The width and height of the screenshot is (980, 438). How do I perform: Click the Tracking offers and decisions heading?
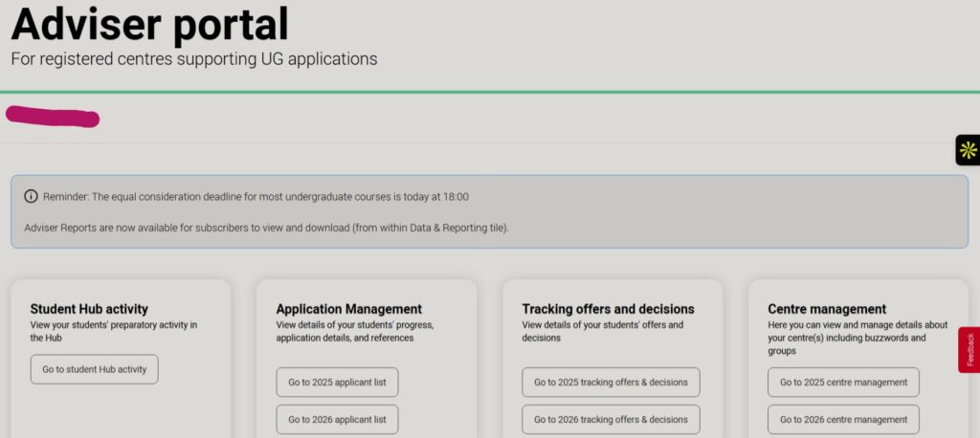[608, 309]
